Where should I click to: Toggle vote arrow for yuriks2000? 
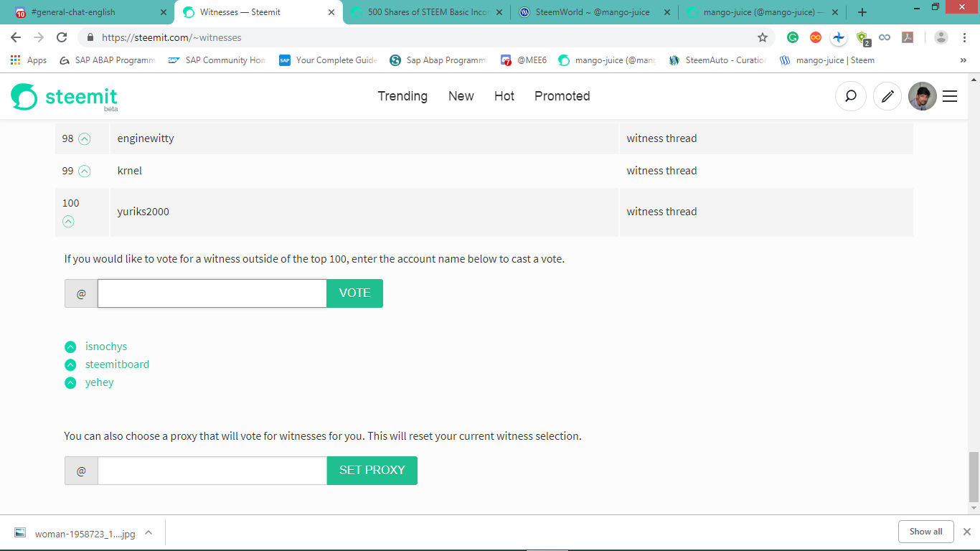click(x=68, y=222)
